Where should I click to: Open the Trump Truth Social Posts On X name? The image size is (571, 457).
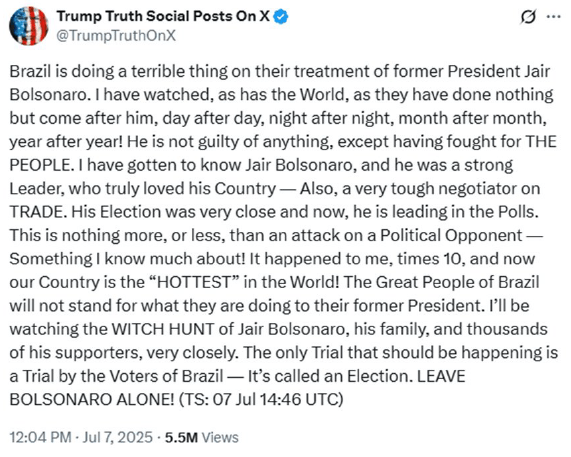point(163,16)
